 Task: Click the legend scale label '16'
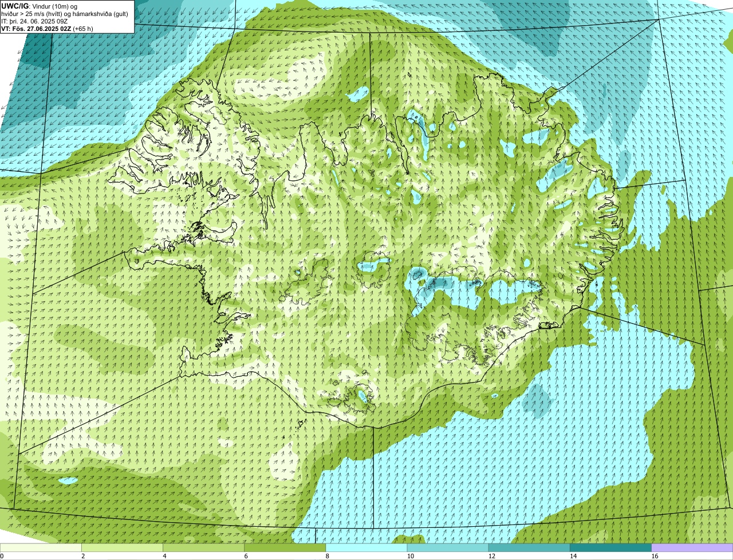tap(655, 556)
